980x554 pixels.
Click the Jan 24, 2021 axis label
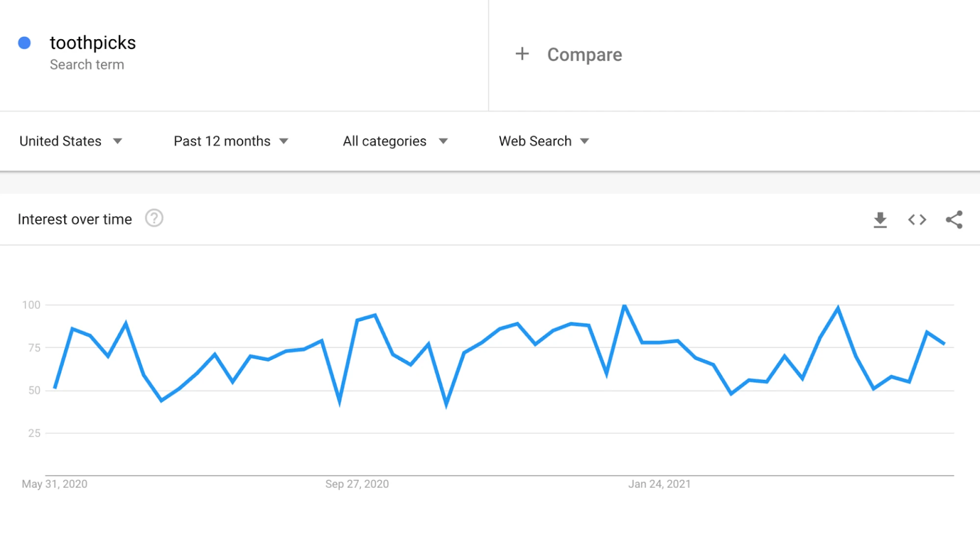point(660,484)
